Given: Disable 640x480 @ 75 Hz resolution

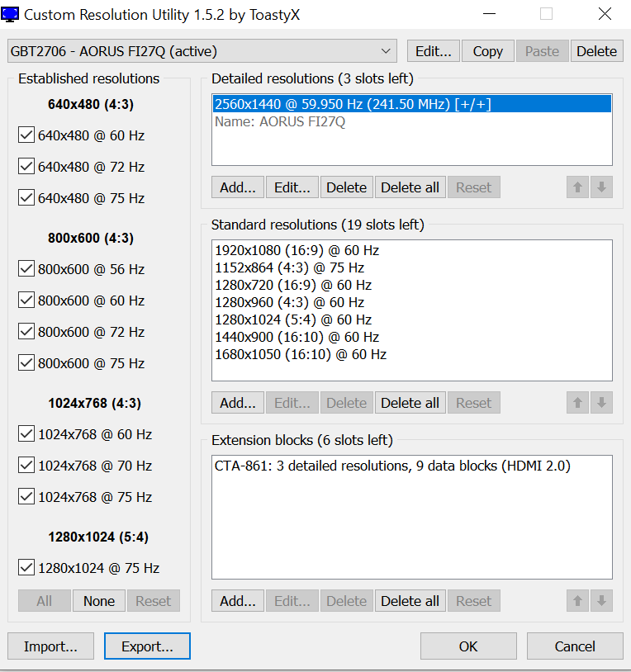Looking at the screenshot, I should click(26, 197).
